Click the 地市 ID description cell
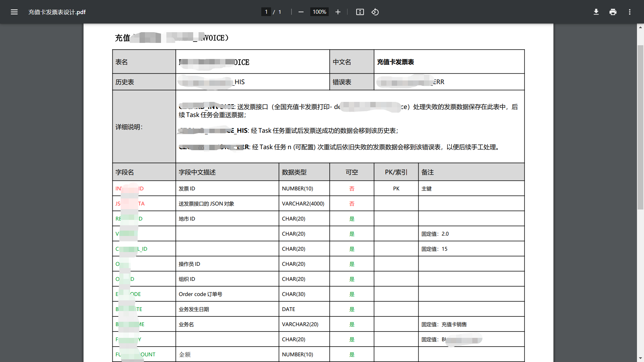 click(x=227, y=219)
